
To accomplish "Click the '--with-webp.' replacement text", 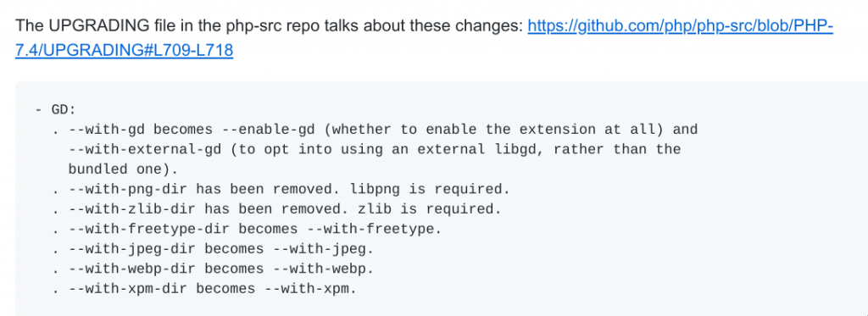I will pos(323,269).
